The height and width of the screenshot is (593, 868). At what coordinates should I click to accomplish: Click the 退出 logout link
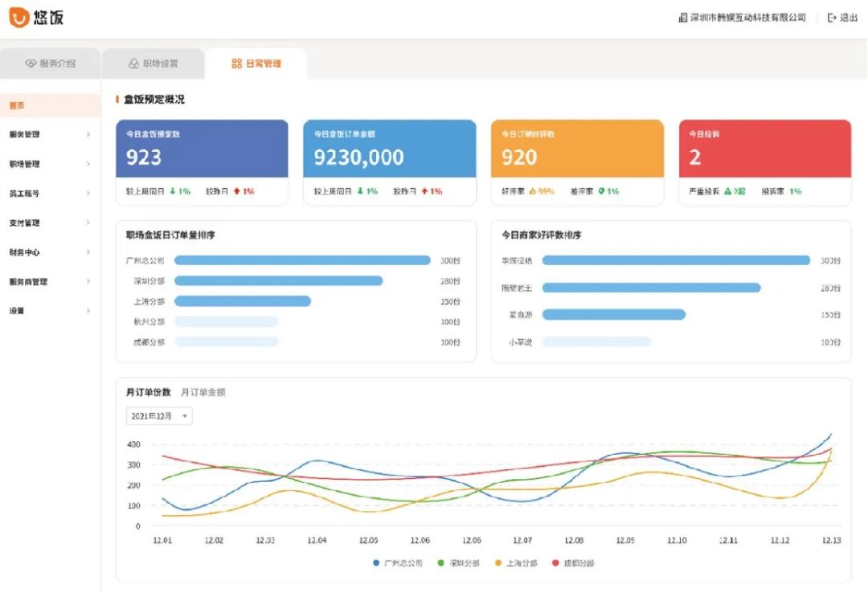pos(849,18)
